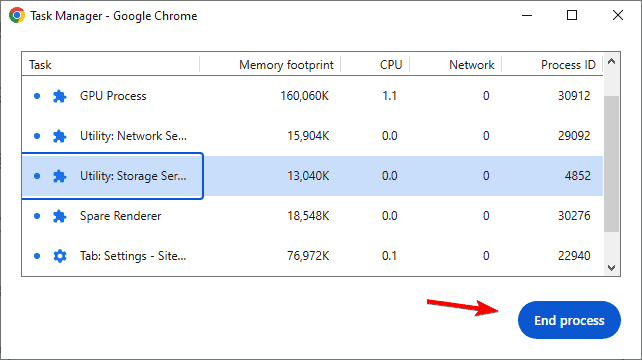Image resolution: width=642 pixels, height=360 pixels.
Task: Click process ID 29092
Action: 574,136
